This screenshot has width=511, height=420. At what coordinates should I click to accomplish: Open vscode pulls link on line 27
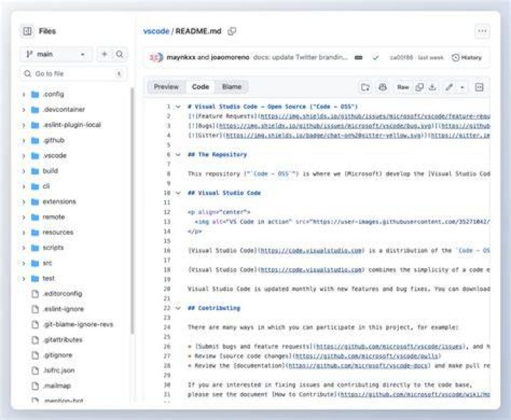367,356
